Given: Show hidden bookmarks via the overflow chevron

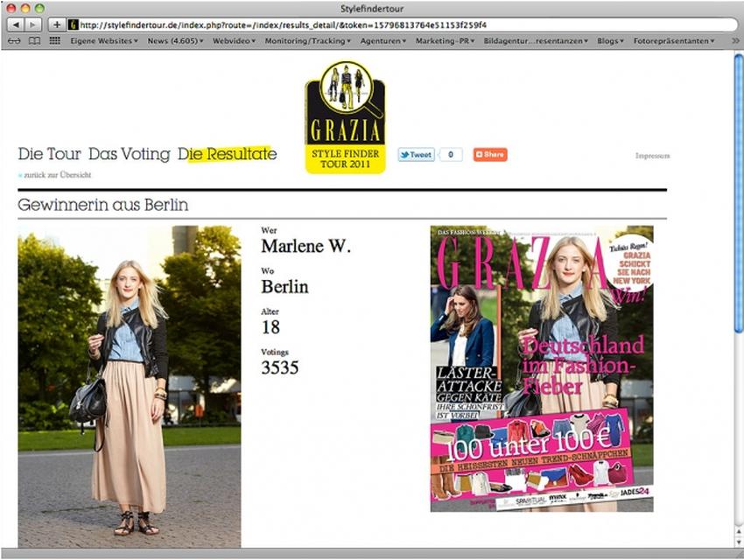Looking at the screenshot, I should (x=735, y=41).
